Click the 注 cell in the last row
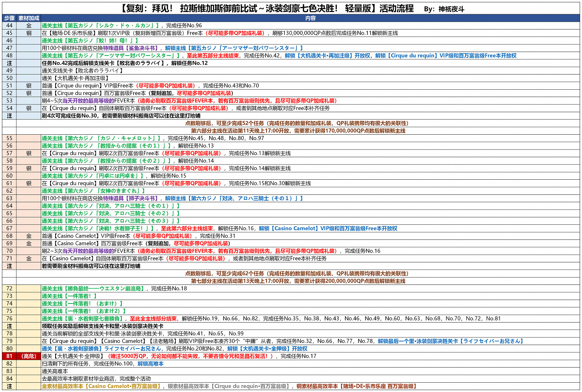This screenshot has width=582, height=392. point(9,387)
